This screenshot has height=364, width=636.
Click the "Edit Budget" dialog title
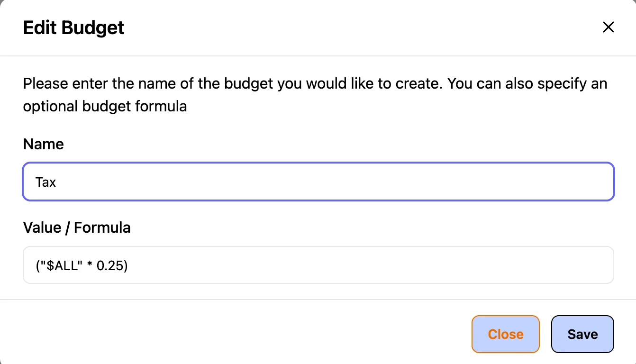[x=73, y=27]
